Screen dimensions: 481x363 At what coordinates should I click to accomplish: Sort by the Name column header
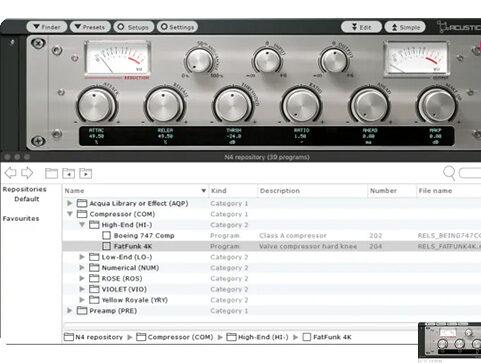[x=135, y=191]
